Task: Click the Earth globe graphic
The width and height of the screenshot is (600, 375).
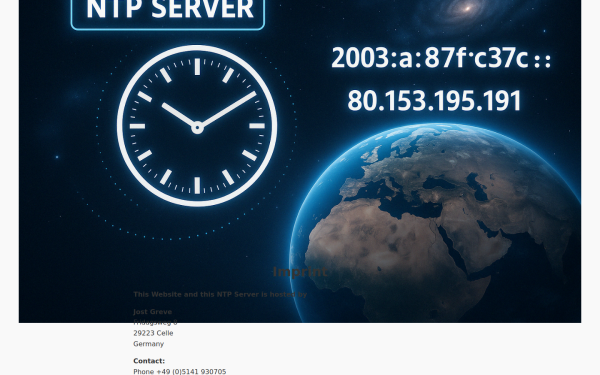Action: pyautogui.click(x=435, y=223)
